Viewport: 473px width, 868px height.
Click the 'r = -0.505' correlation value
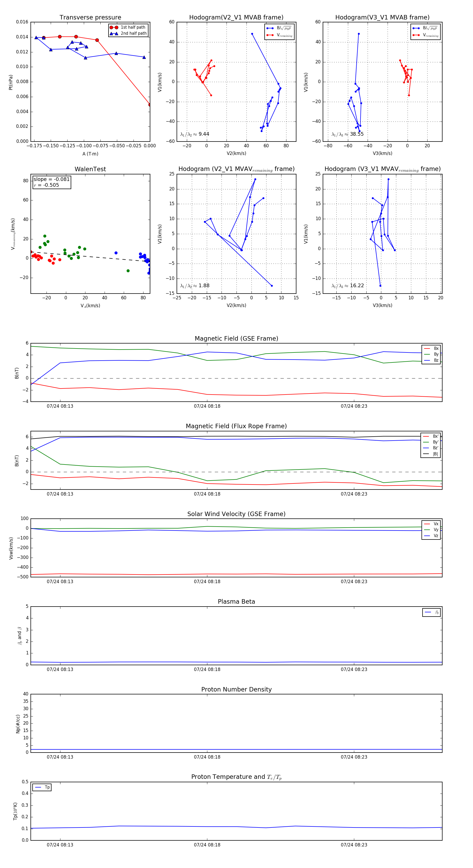click(47, 185)
